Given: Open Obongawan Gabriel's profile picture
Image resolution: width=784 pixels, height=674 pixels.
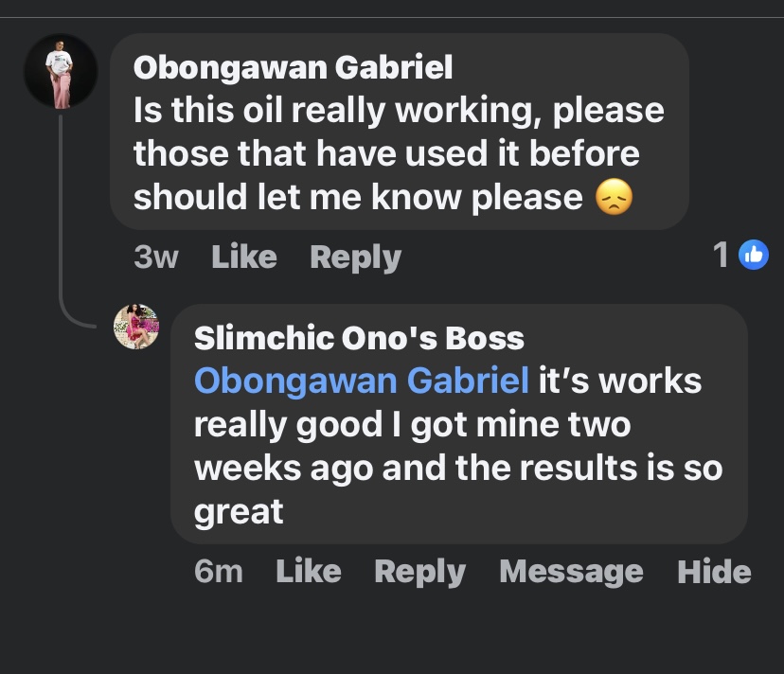Looking at the screenshot, I should point(59,72).
